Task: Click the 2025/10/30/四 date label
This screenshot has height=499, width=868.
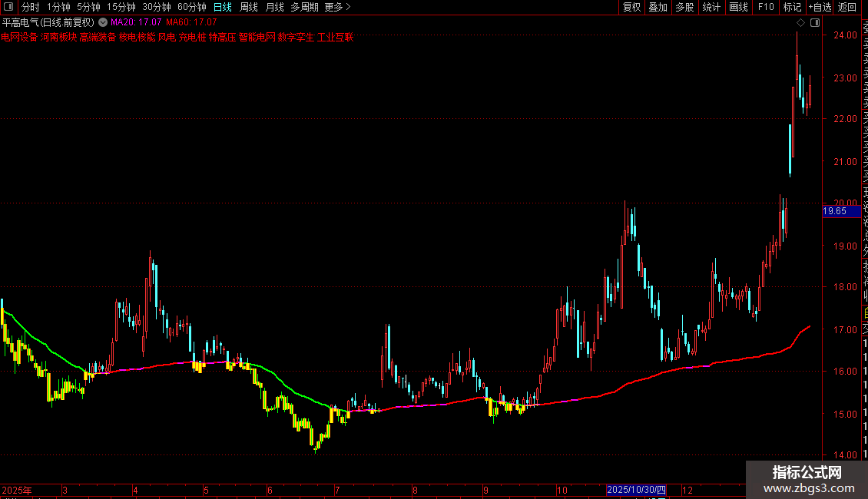Action: 636,490
